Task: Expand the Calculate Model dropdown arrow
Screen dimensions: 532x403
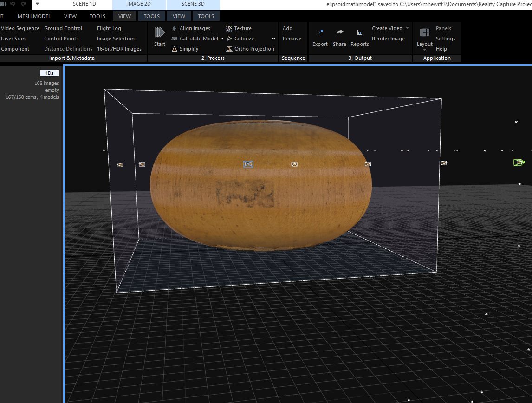Action: pyautogui.click(x=222, y=39)
